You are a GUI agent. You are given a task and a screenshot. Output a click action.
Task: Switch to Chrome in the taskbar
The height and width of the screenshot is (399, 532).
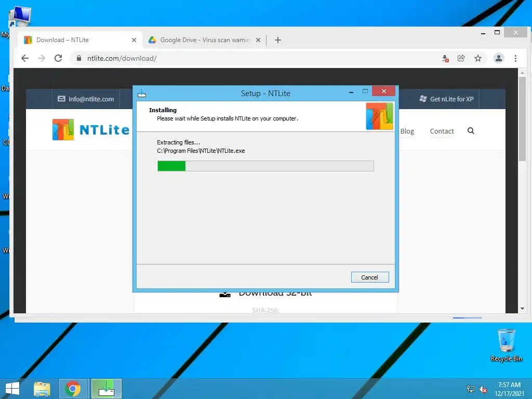click(x=73, y=389)
